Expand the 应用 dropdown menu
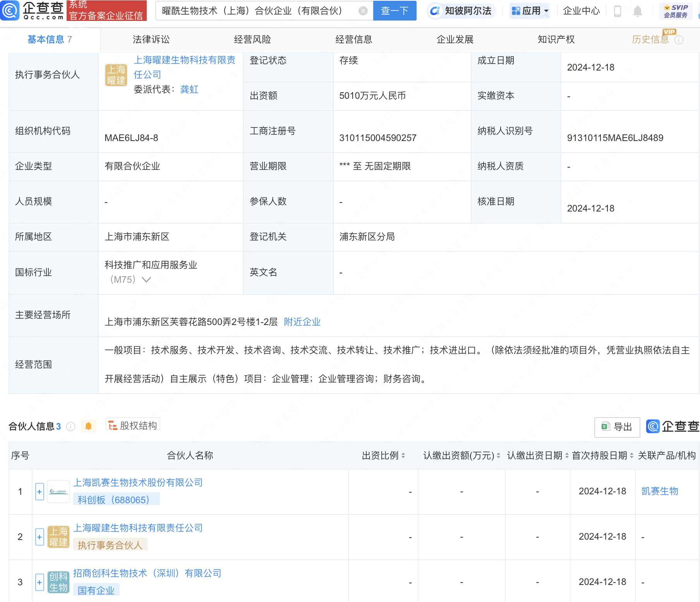The image size is (700, 602). point(530,11)
